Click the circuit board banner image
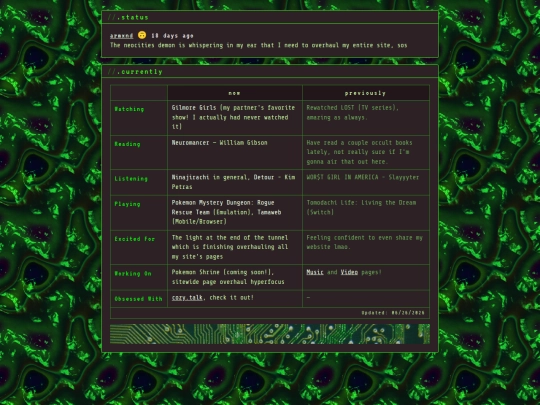Screen dimensions: 540x405 (270, 334)
